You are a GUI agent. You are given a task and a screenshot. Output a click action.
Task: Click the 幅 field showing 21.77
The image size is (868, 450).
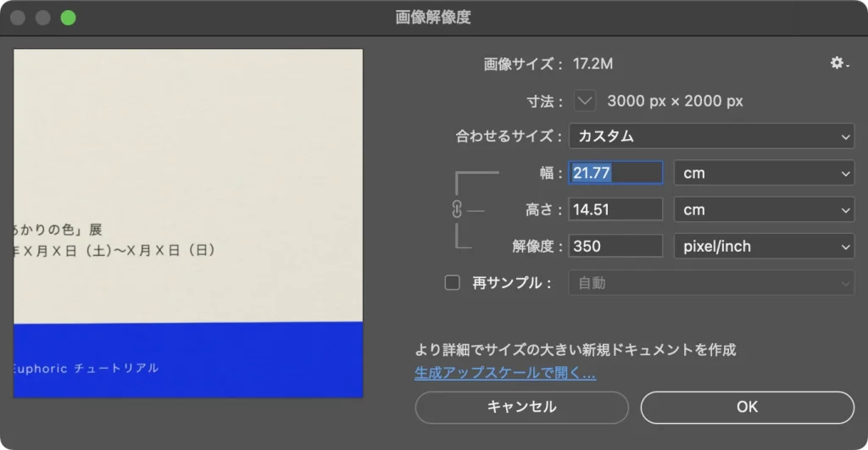click(x=615, y=173)
